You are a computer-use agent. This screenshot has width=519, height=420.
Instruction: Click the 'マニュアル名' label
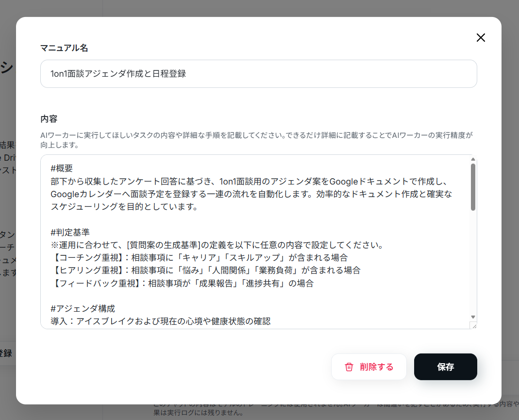tap(64, 48)
